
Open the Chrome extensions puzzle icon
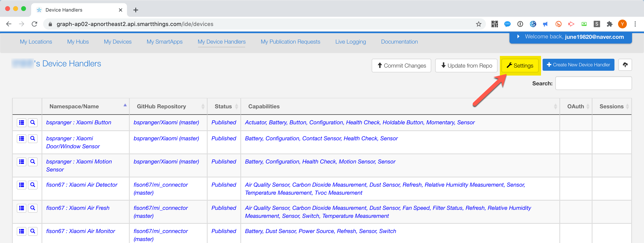click(609, 24)
